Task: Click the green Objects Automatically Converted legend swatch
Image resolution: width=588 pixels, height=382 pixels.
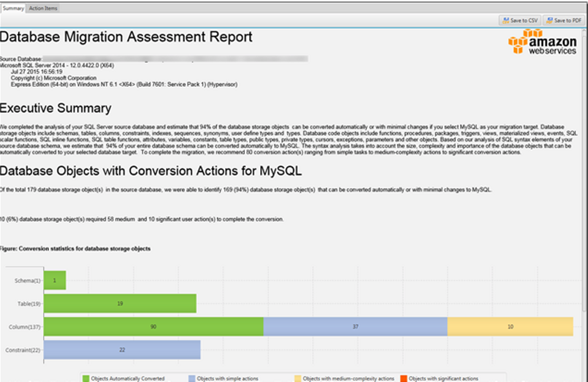Action: [x=86, y=379]
